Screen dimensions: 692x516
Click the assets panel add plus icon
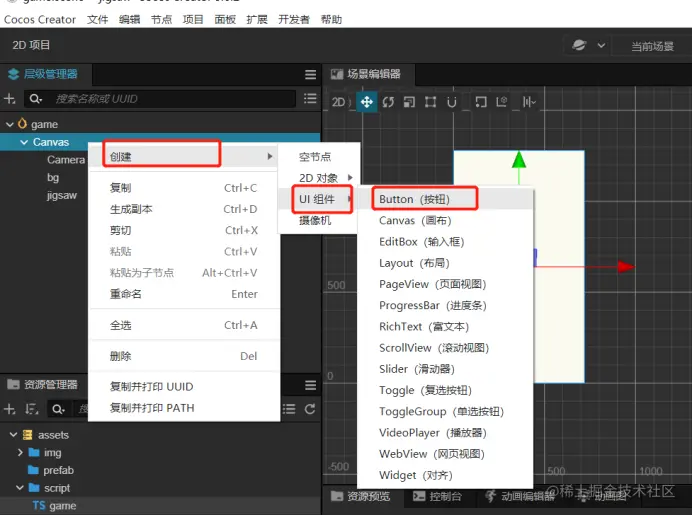9,409
